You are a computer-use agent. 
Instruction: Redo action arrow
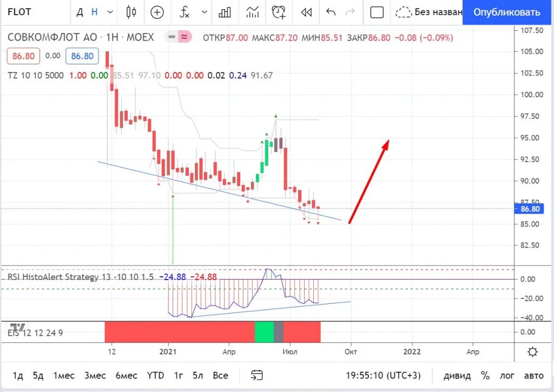[350, 12]
